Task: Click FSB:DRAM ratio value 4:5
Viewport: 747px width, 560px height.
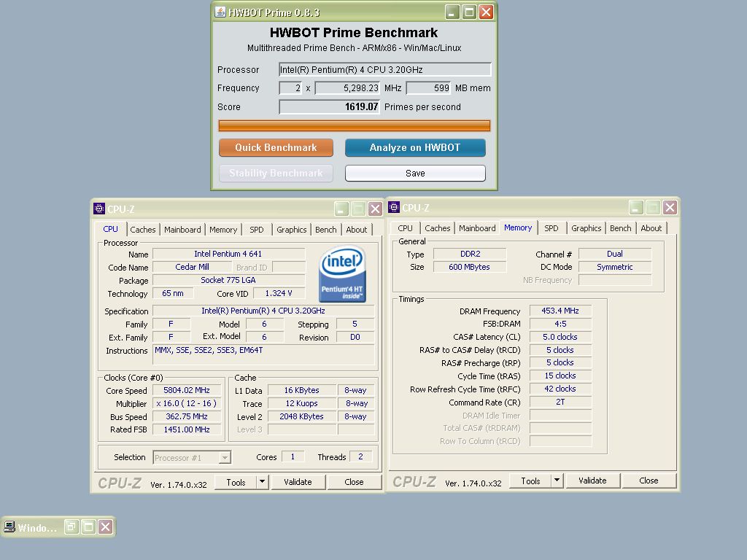Action: pyautogui.click(x=560, y=324)
